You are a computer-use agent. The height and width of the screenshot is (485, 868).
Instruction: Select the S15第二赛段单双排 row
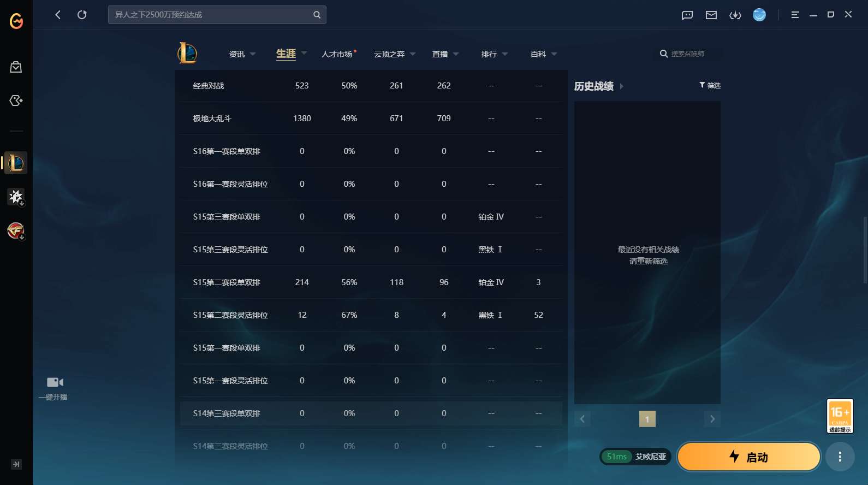point(371,282)
